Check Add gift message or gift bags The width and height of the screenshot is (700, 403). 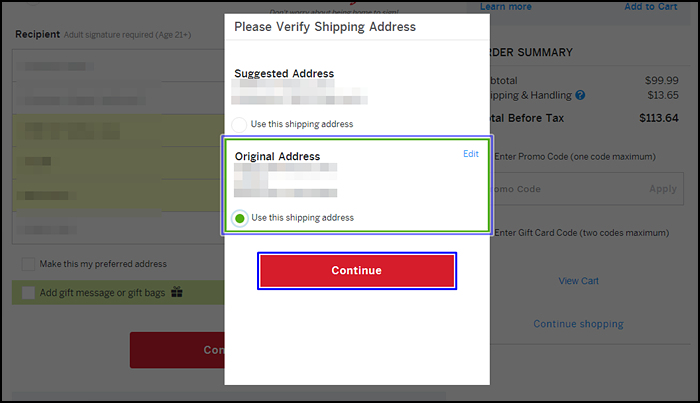point(28,293)
